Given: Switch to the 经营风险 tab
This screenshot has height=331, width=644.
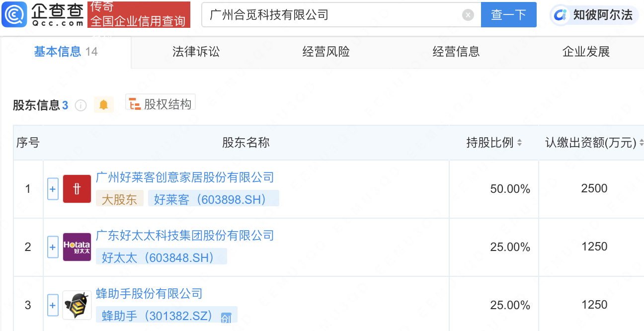Looking at the screenshot, I should click(x=326, y=52).
